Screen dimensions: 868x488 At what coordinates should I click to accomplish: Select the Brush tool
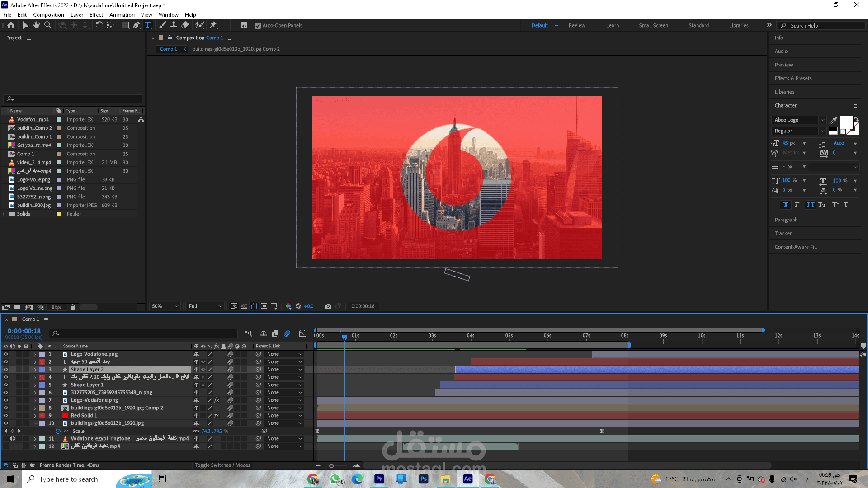(162, 25)
